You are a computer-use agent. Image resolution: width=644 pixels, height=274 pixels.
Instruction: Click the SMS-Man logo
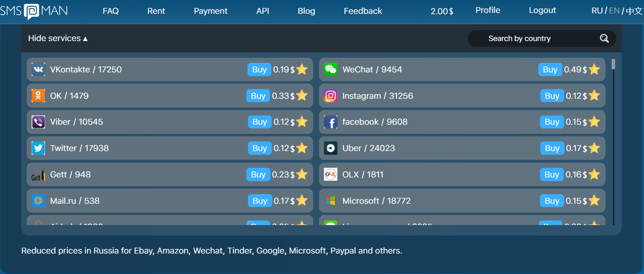pyautogui.click(x=34, y=11)
